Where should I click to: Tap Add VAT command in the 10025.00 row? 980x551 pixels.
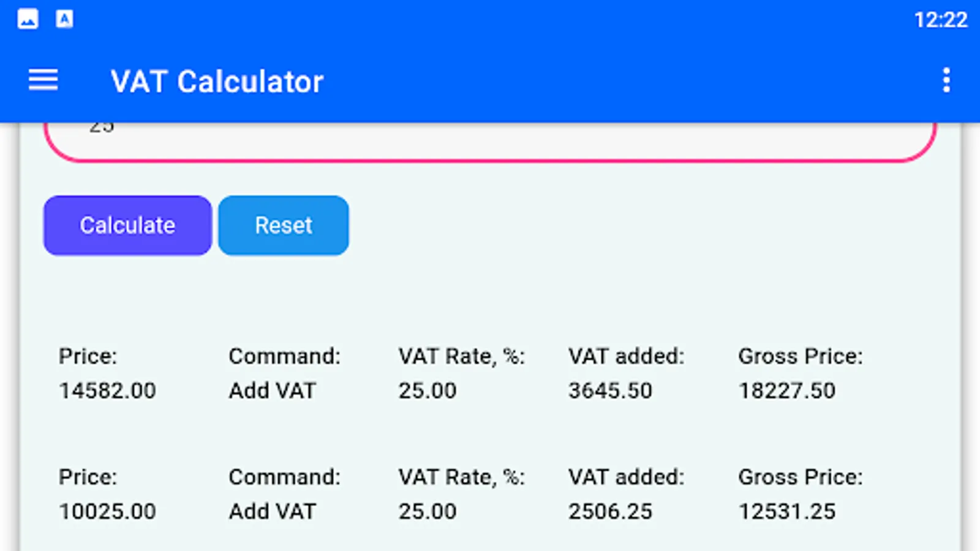272,511
